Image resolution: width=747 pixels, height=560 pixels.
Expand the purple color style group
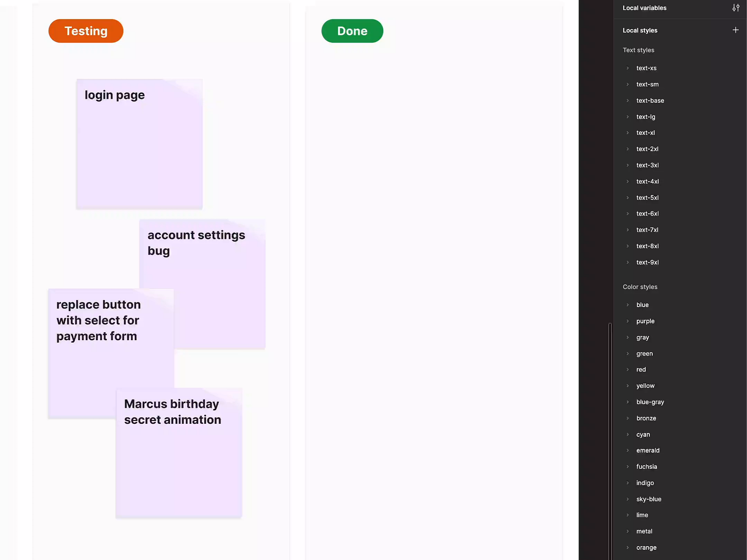(628, 321)
